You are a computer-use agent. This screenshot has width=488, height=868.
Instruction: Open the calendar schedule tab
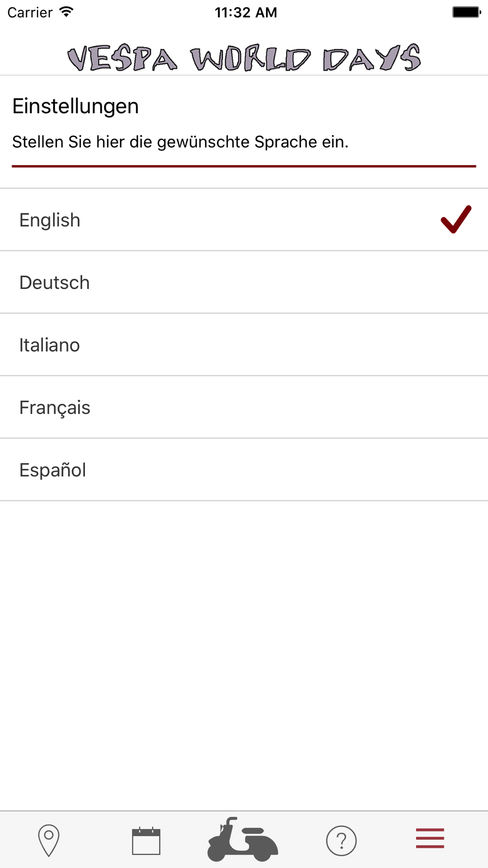pyautogui.click(x=146, y=841)
